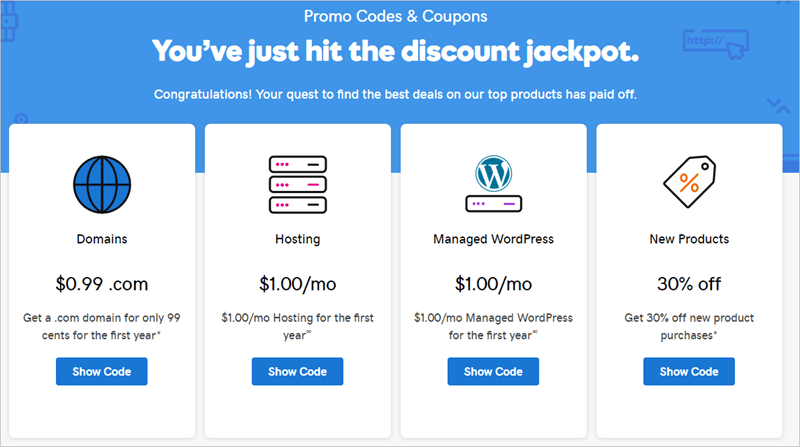Select the Hosting card title

coord(297,239)
